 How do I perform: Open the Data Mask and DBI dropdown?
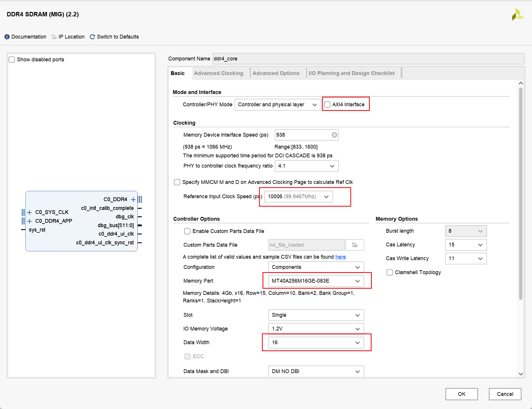316,371
